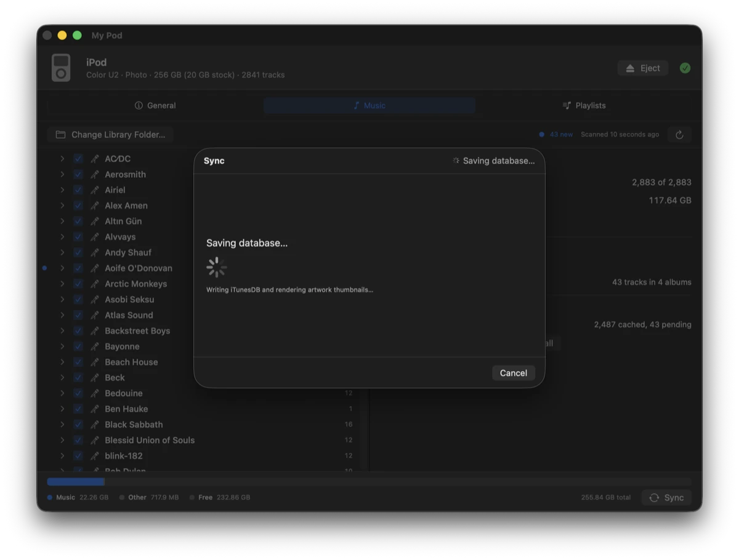Click the artist icon beside Arctic Monkeys
The width and height of the screenshot is (739, 560).
point(95,284)
